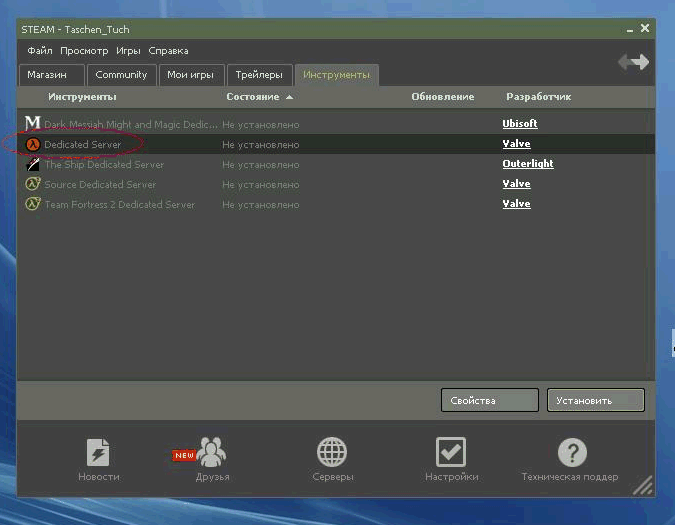Viewport: 675px width, 525px height.
Task: Click Не установлено status for Team Fortress 2
Action: (x=260, y=205)
